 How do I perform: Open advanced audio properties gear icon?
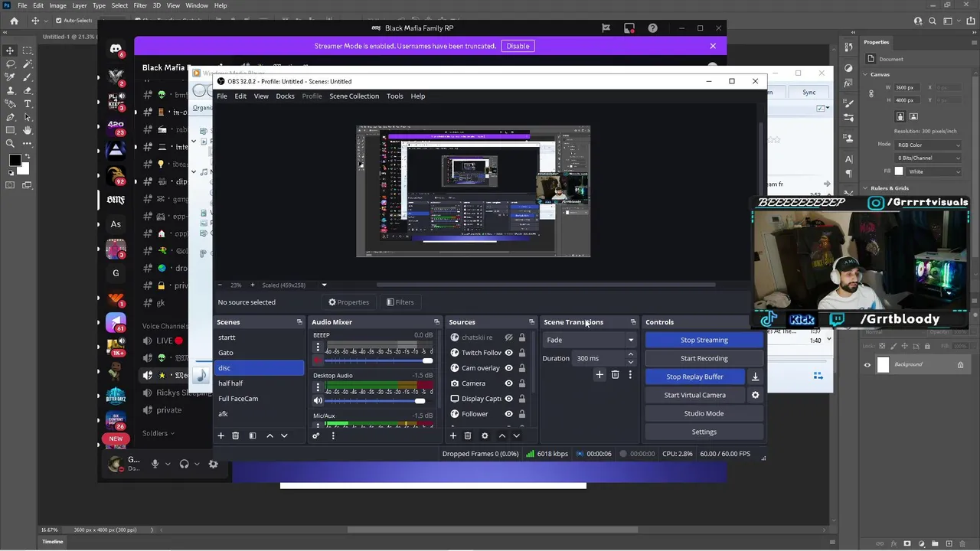point(315,435)
